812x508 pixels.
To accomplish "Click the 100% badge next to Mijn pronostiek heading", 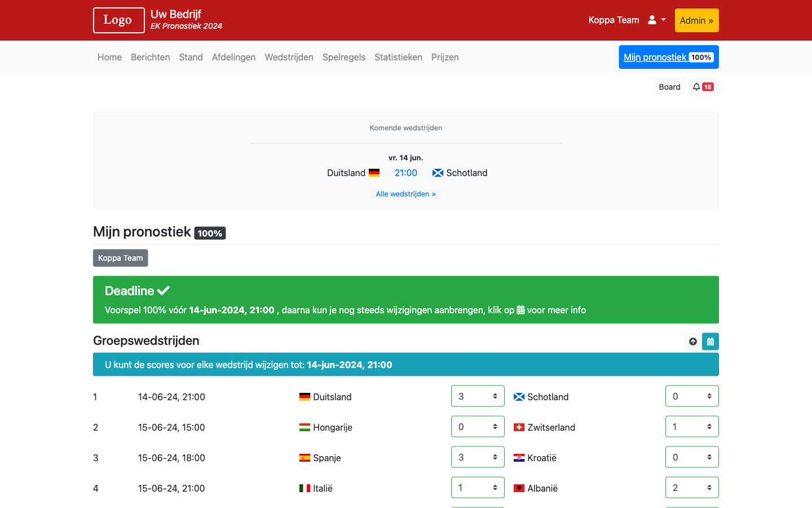I will (210, 233).
